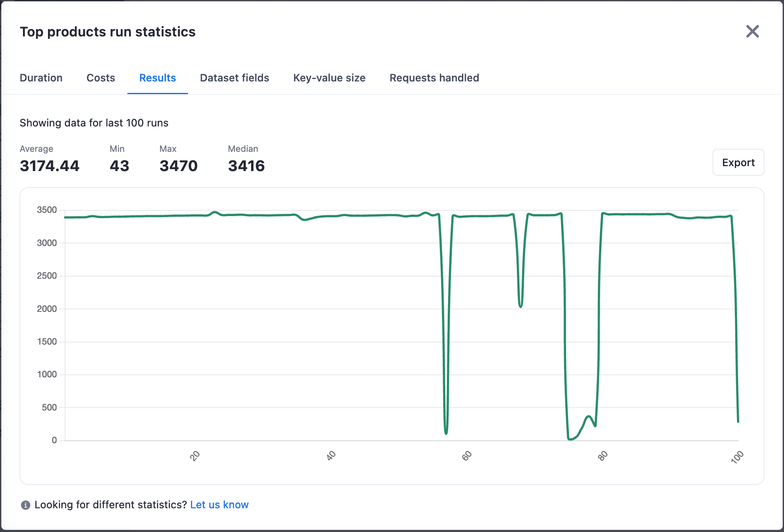Screen dimensions: 784x532
Task: Close the run statistics dialog
Action: coord(752,32)
